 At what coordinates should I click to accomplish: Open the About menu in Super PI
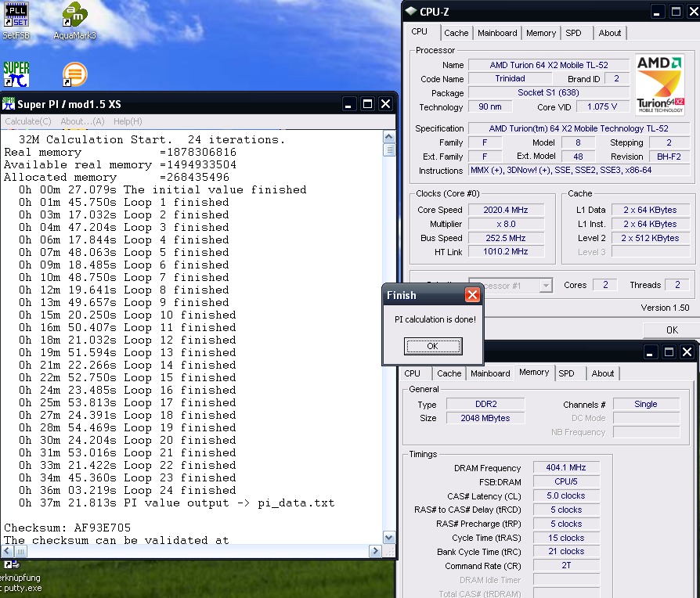click(x=82, y=121)
